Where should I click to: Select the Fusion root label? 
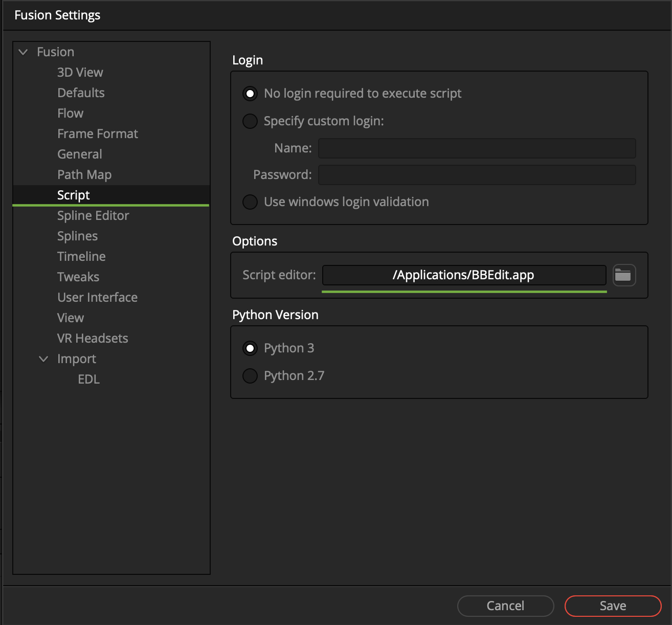point(56,52)
